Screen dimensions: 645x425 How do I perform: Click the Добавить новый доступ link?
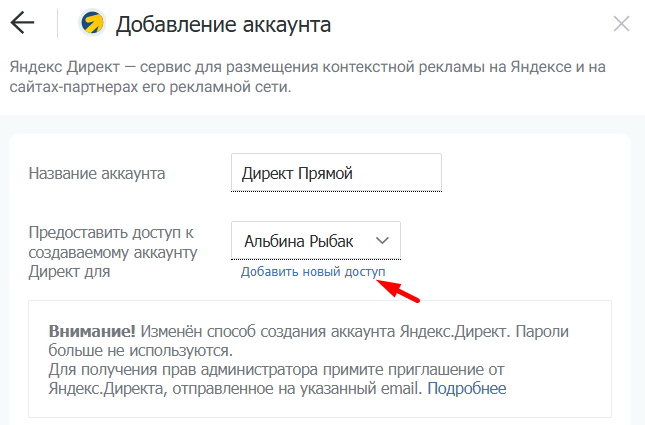tap(313, 272)
